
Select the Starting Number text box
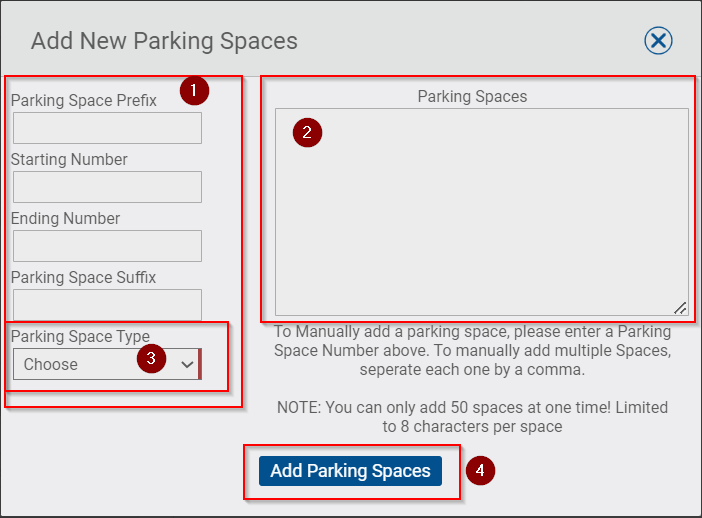coord(107,187)
